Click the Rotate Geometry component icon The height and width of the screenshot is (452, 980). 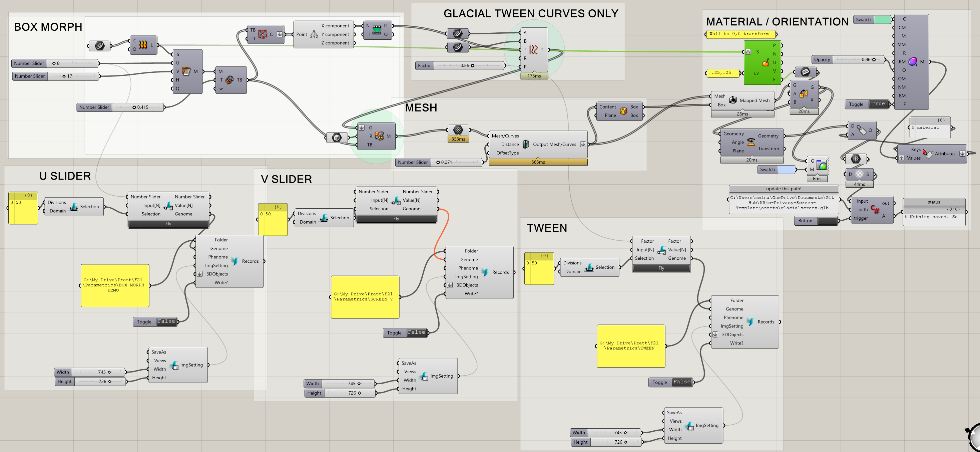pyautogui.click(x=751, y=142)
